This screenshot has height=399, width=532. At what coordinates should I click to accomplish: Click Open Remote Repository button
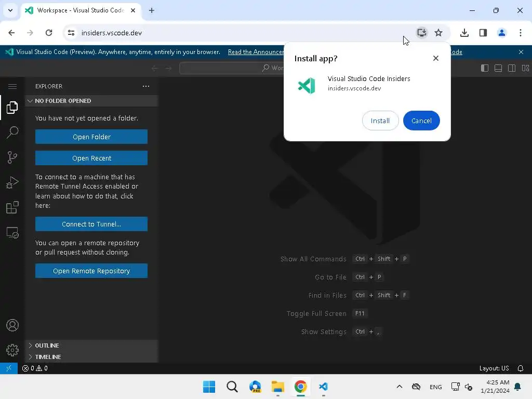[x=91, y=271]
